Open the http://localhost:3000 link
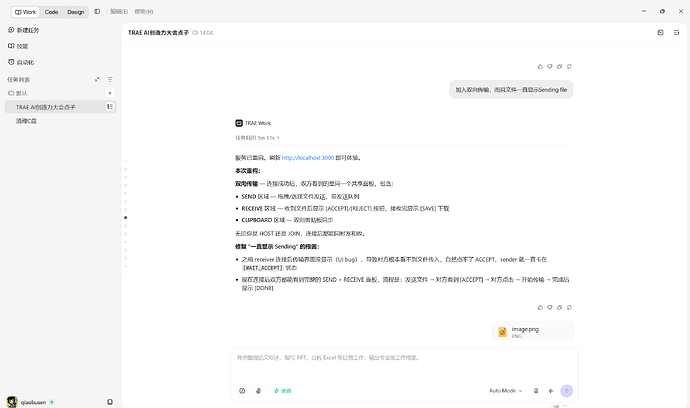 click(x=308, y=158)
